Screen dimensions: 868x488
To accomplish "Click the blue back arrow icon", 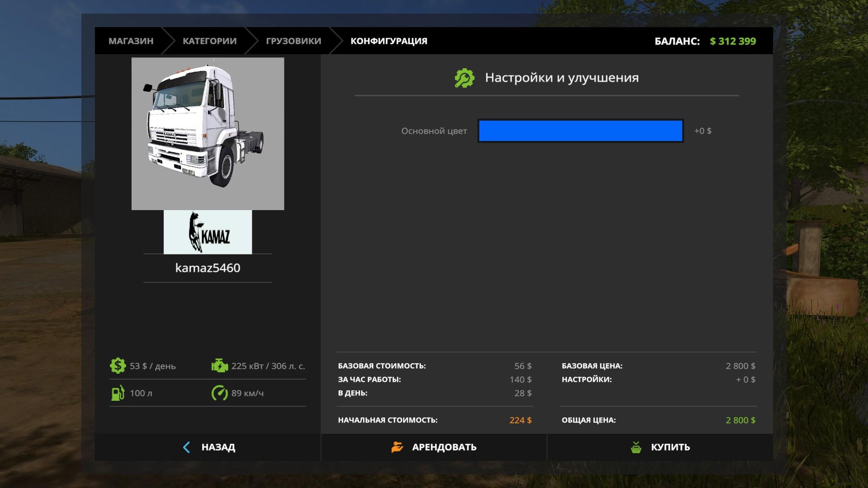I will pos(186,447).
